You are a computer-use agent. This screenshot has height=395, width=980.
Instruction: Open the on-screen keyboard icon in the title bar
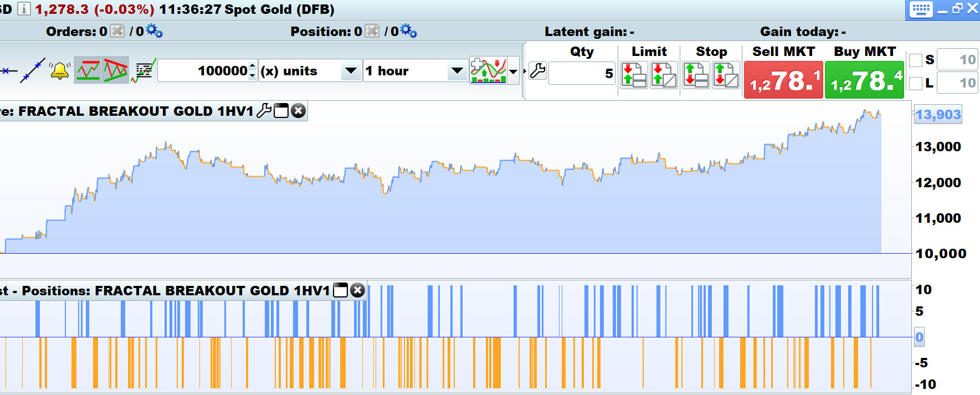click(x=921, y=9)
